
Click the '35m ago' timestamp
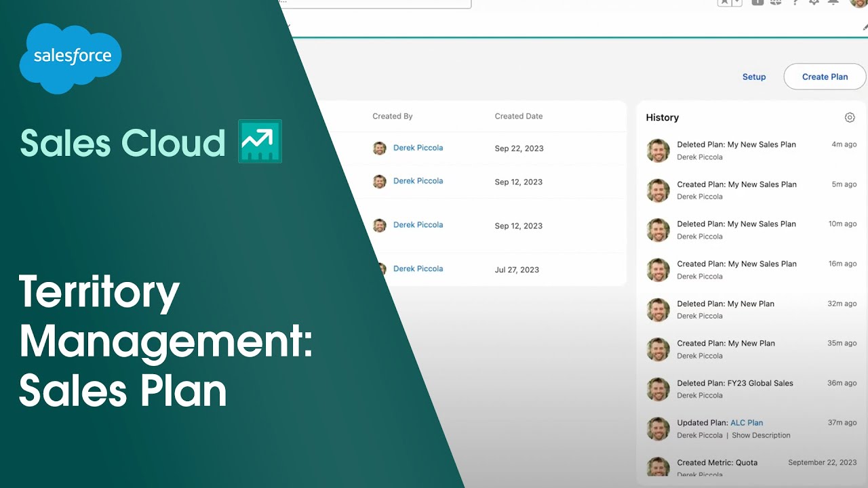click(842, 343)
